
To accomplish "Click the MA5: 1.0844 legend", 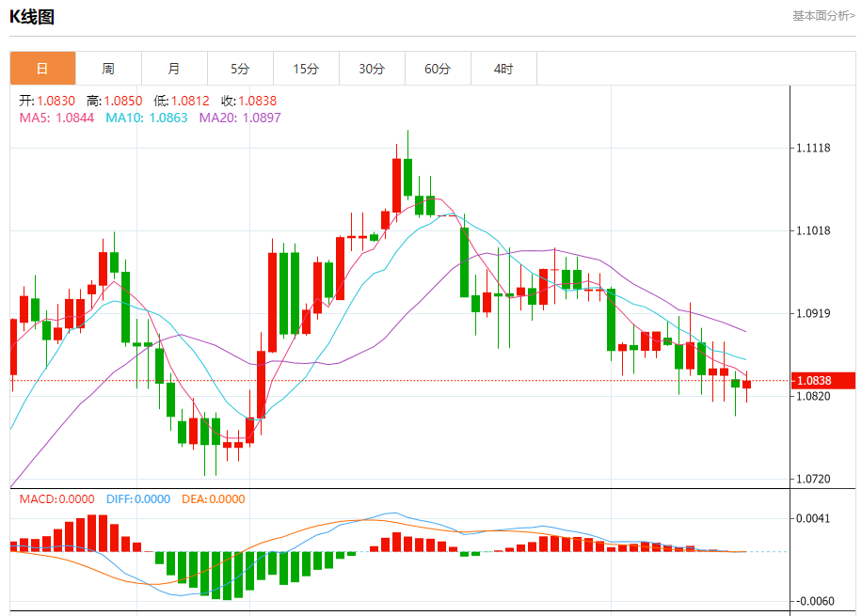I will pyautogui.click(x=56, y=118).
